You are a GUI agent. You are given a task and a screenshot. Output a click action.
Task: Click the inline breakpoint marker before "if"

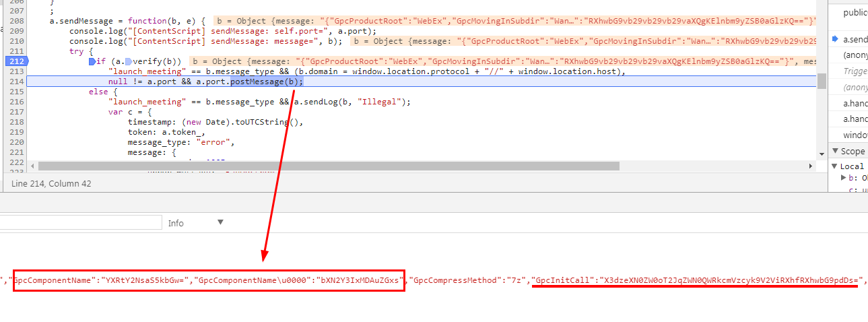tap(92, 61)
